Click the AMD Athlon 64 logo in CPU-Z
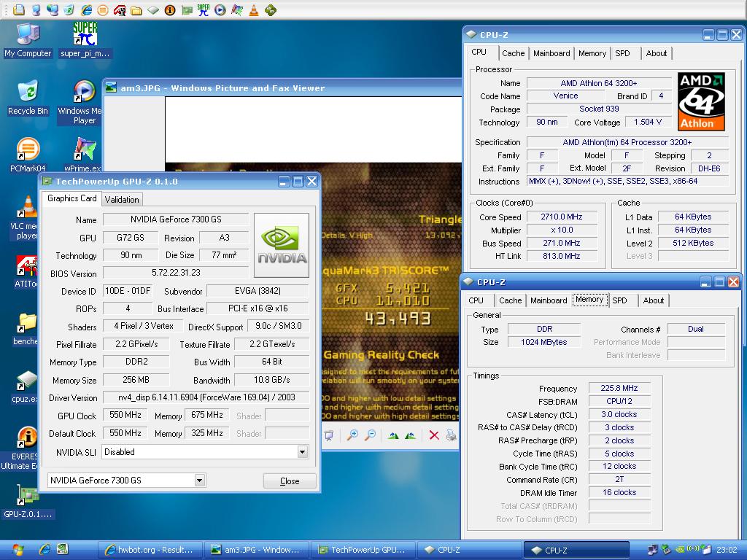The width and height of the screenshot is (747, 560). [x=701, y=101]
